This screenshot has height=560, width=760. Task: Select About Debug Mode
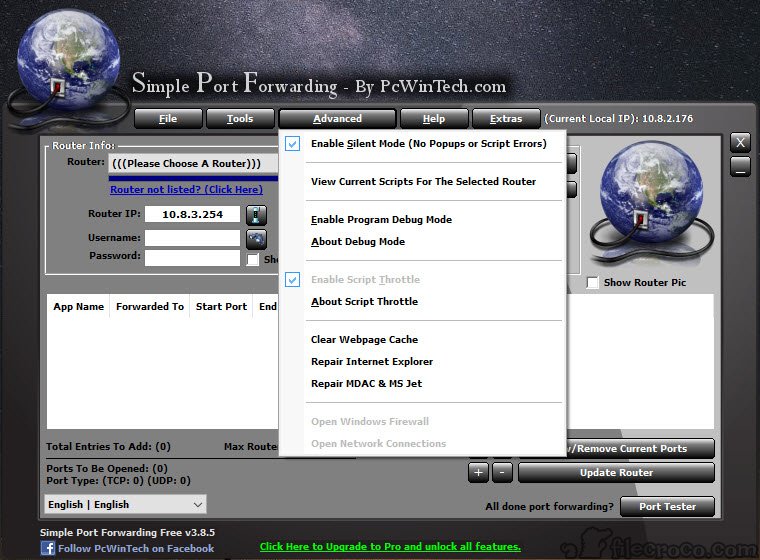[x=423, y=241]
